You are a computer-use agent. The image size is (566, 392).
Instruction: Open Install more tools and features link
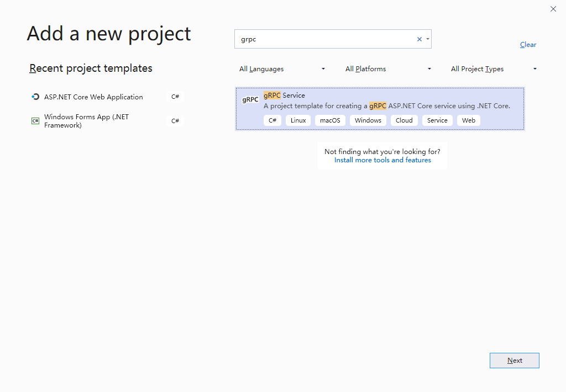[382, 160]
